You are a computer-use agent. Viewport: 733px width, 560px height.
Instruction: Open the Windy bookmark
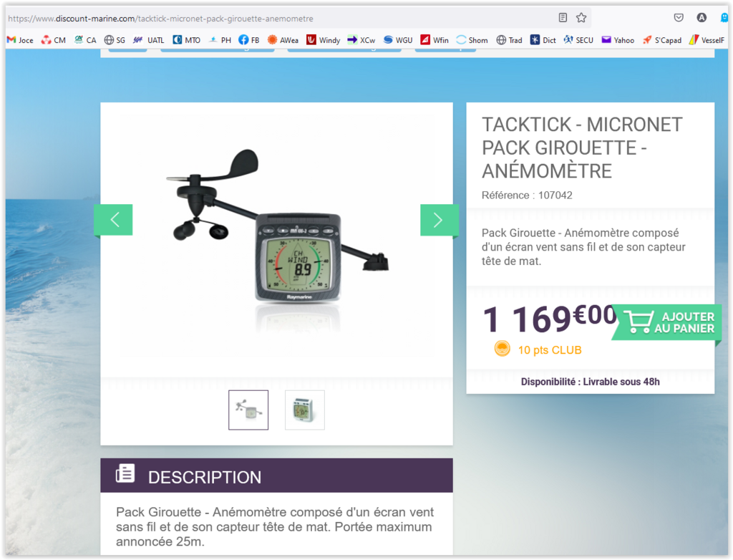[x=323, y=40]
